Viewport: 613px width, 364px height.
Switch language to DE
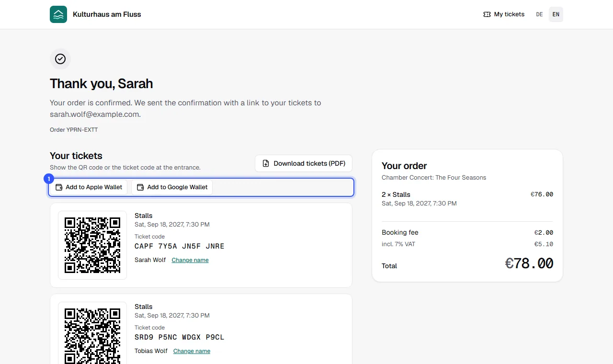539,14
